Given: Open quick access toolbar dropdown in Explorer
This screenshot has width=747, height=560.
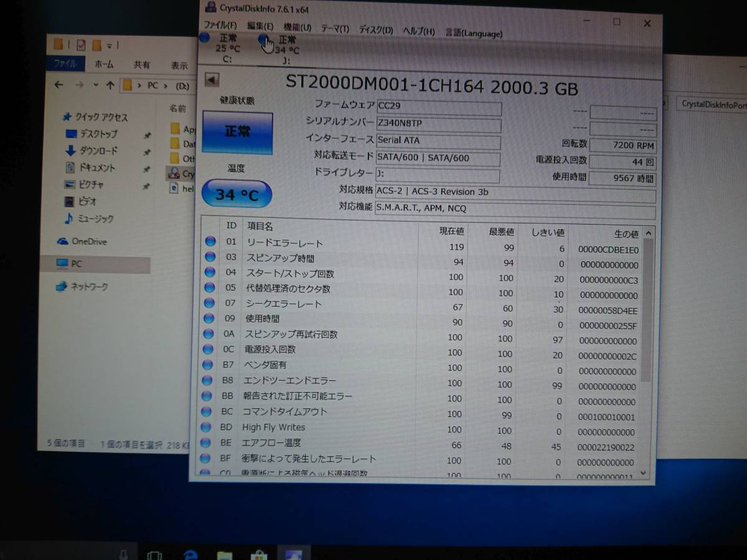Looking at the screenshot, I should 110,45.
